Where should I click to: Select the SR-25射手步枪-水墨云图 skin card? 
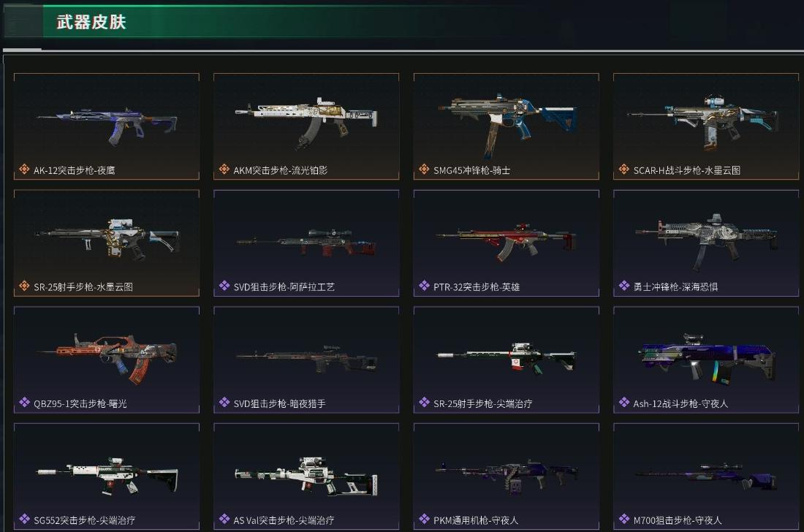tap(107, 243)
